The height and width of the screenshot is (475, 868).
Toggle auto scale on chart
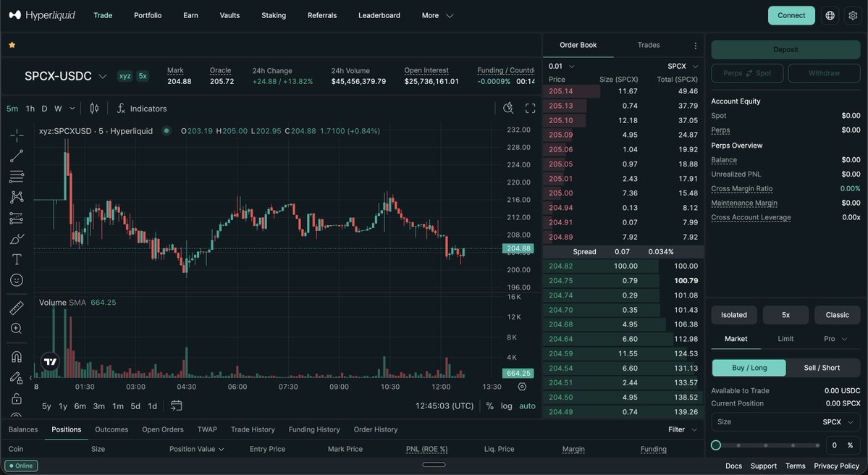click(x=527, y=405)
